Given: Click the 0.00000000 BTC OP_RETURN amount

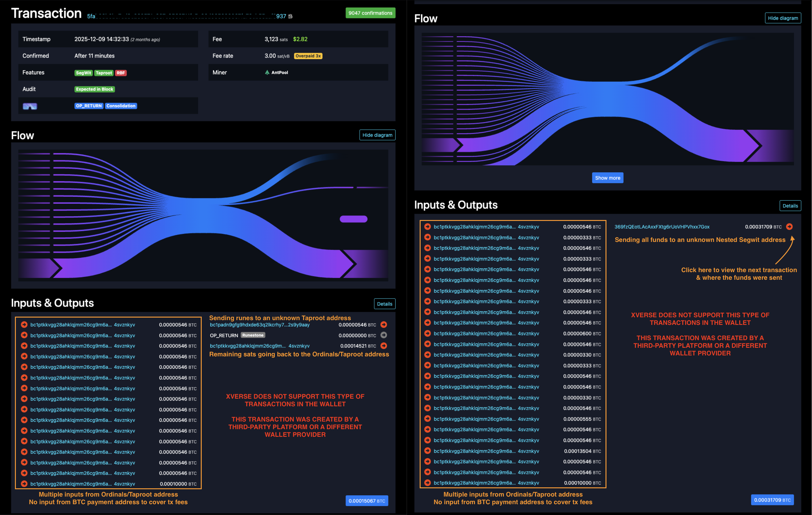Looking at the screenshot, I should (357, 335).
